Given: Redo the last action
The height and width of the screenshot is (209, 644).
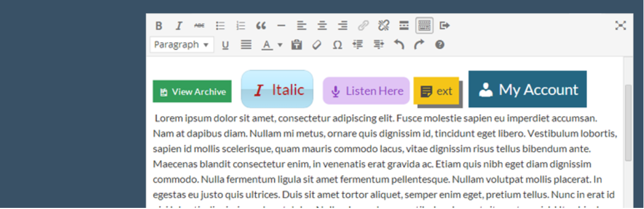Looking at the screenshot, I should pos(419,44).
